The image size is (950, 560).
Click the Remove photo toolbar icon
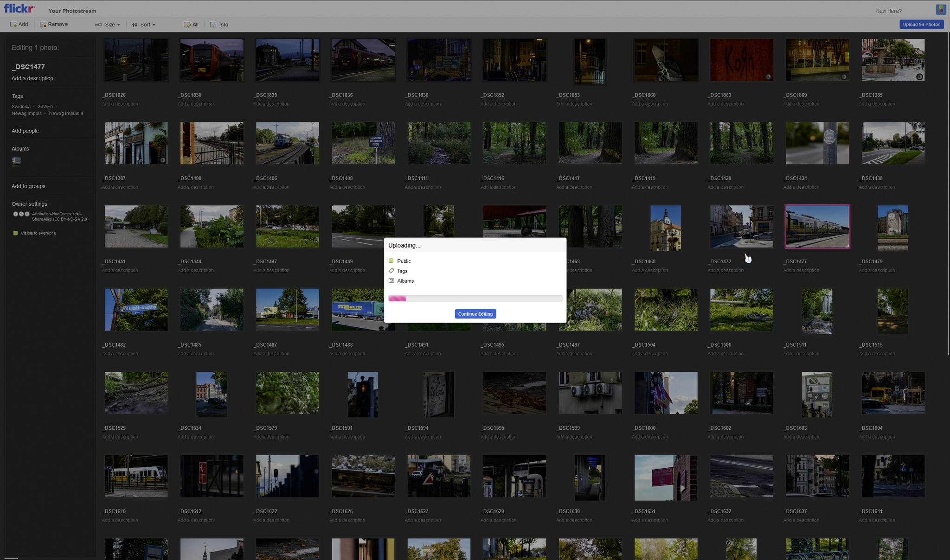43,25
